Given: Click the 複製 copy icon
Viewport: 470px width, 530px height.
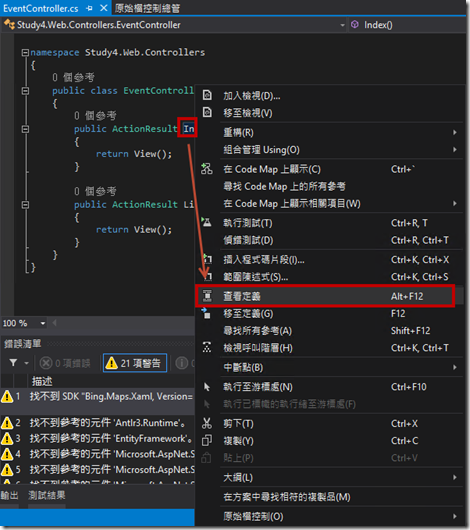Looking at the screenshot, I should click(207, 440).
